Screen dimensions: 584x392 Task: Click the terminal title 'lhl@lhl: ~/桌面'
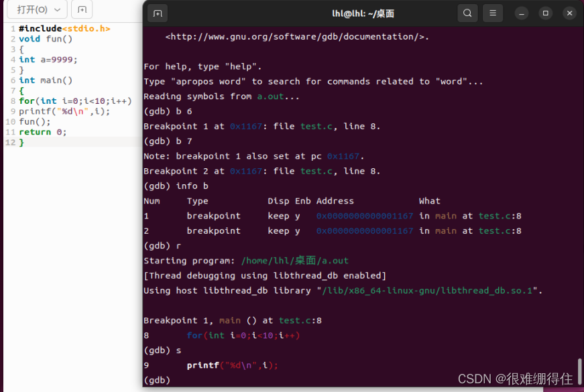[363, 13]
